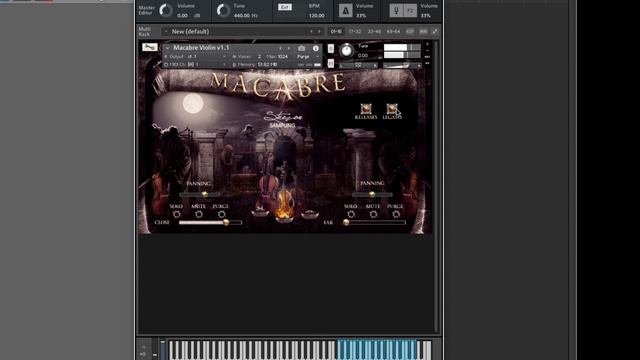Click the master Tune knob at 440 Hz
Screen dimensions: 640x360
point(223,10)
